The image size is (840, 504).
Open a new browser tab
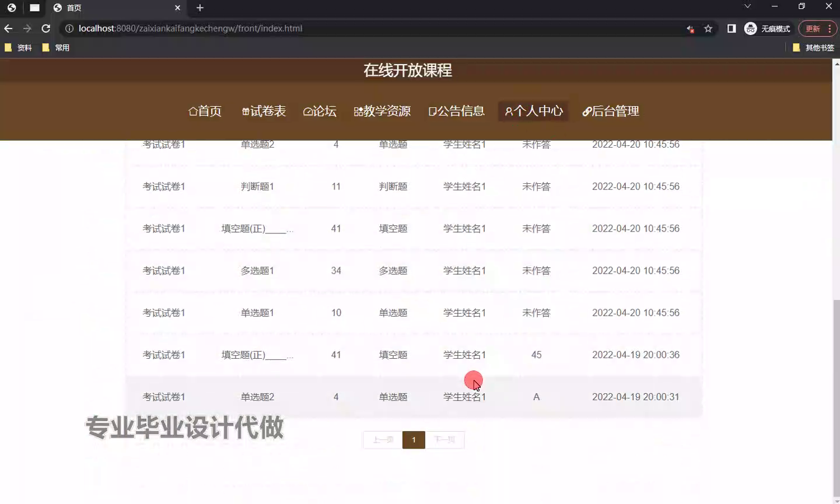pos(200,8)
